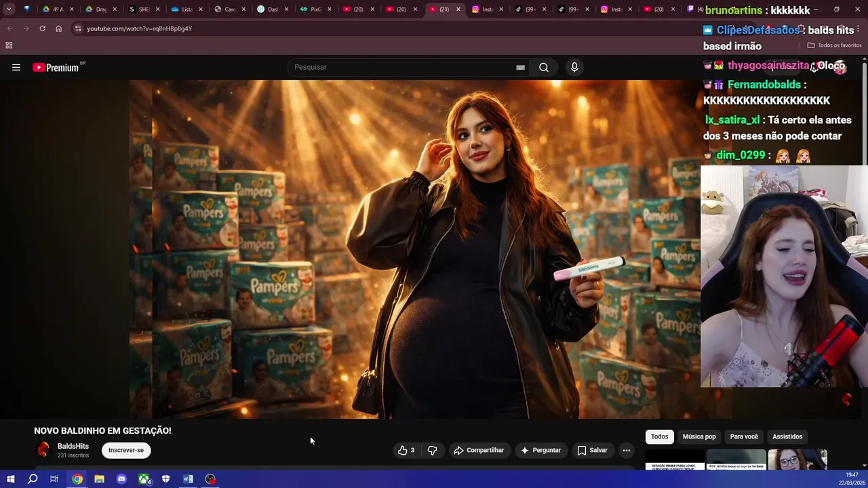Open Microsoft Word from the taskbar
The height and width of the screenshot is (488, 868).
(x=188, y=479)
